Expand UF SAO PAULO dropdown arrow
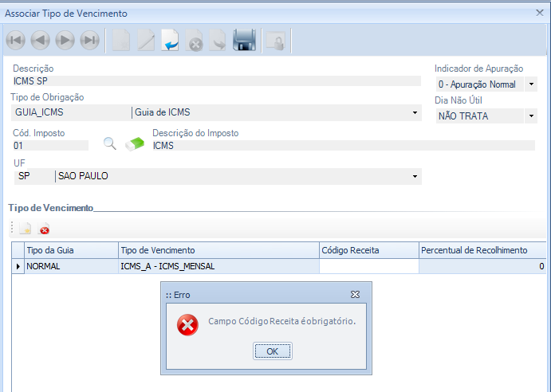This screenshot has width=551, height=392. pos(415,176)
